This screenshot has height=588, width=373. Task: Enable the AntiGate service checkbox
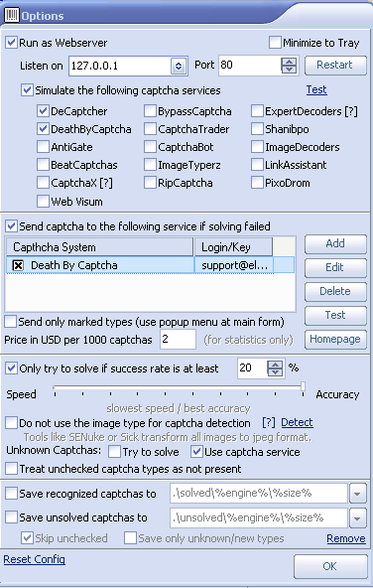tap(43, 147)
